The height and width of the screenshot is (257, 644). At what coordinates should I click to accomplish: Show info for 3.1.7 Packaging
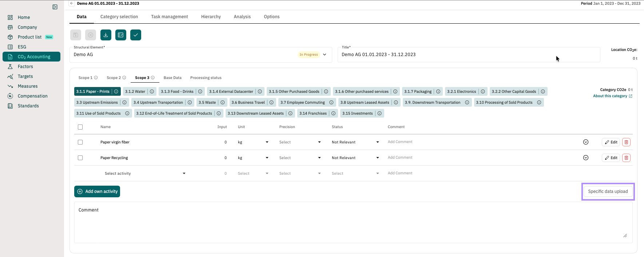pyautogui.click(x=438, y=91)
